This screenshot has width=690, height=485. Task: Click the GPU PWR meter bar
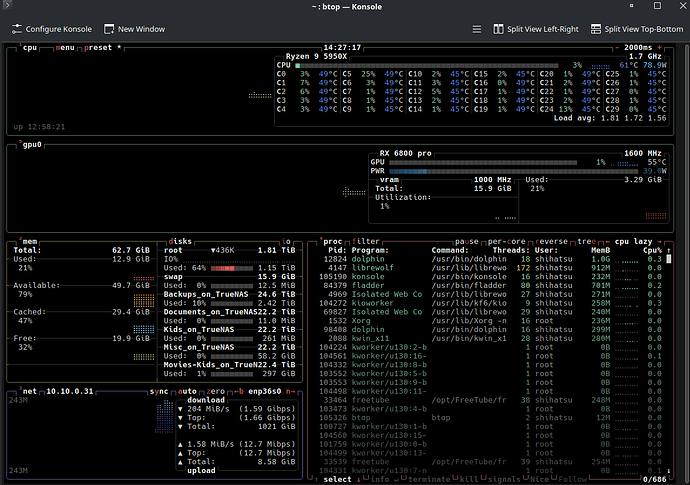click(x=513, y=171)
